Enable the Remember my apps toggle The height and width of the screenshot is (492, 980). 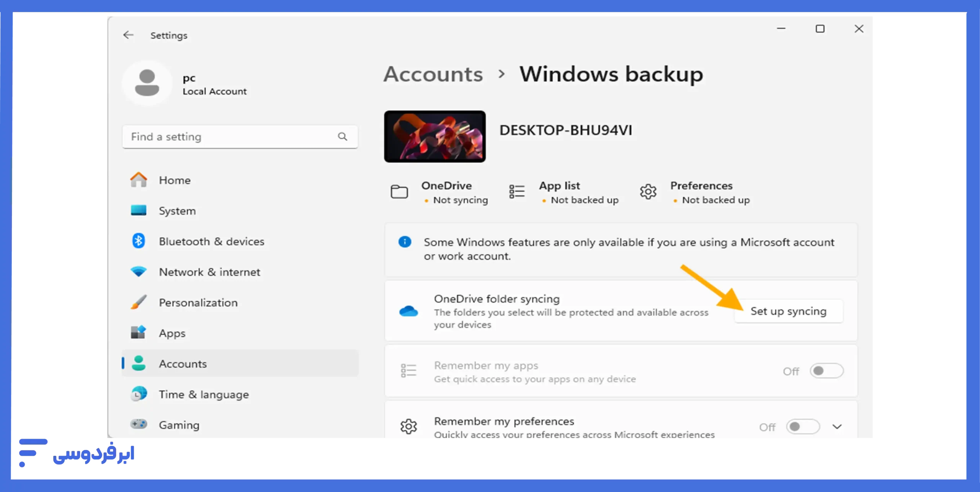(x=826, y=371)
